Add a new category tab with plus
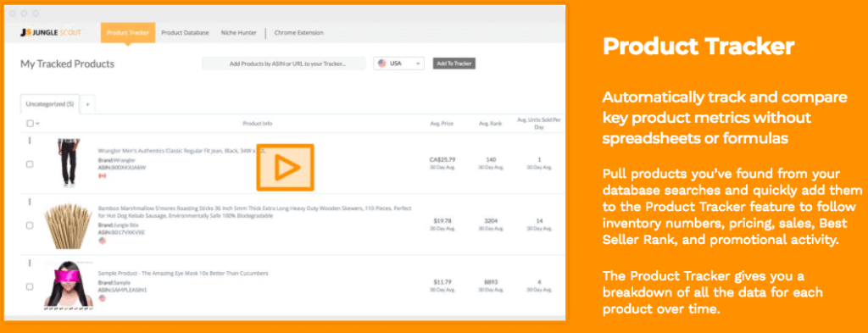This screenshot has height=333, width=868. (x=88, y=104)
